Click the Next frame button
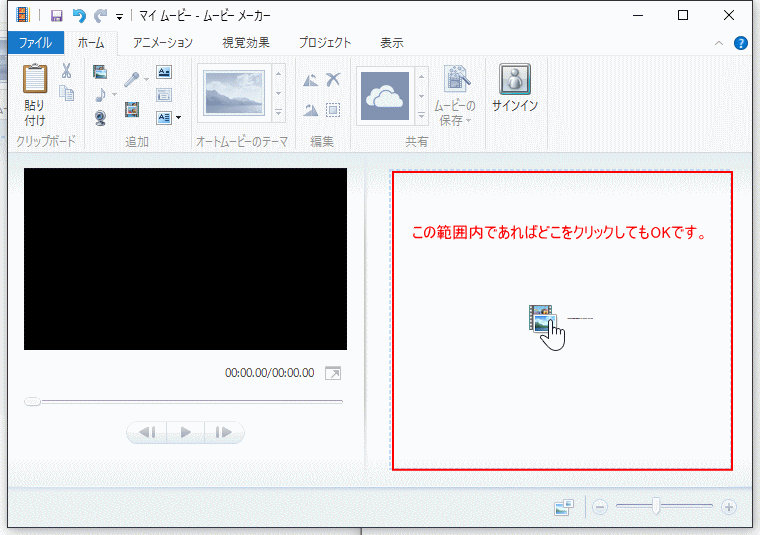Viewport: 760px width, 535px height. (224, 432)
